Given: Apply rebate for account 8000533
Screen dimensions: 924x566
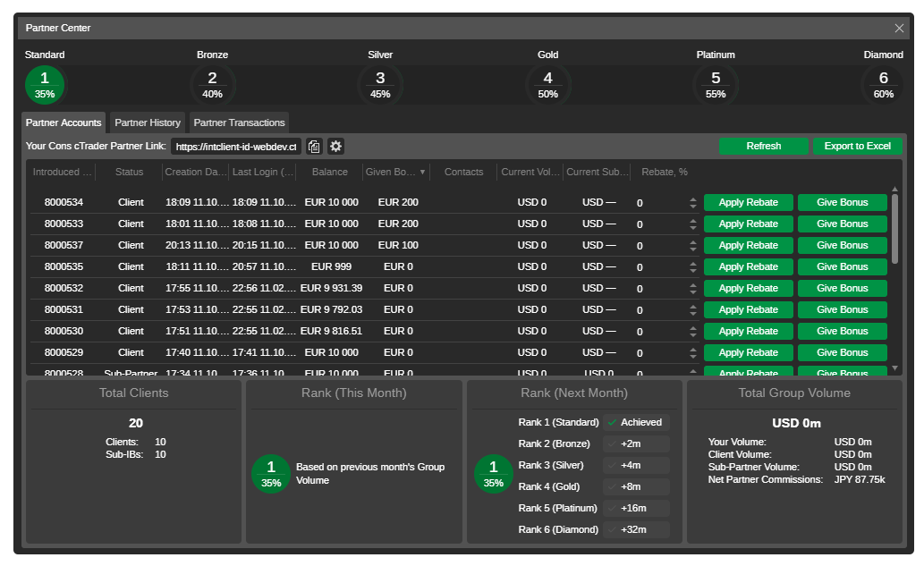Looking at the screenshot, I should coord(749,224).
